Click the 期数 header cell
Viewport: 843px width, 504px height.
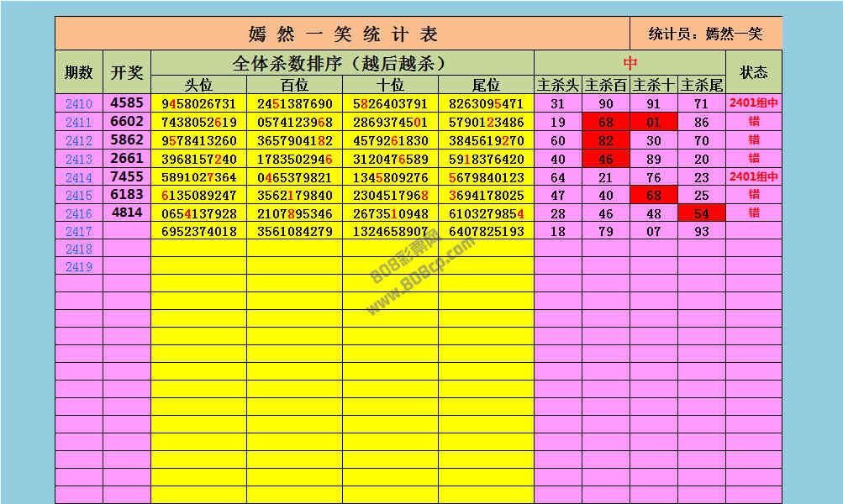tap(79, 72)
